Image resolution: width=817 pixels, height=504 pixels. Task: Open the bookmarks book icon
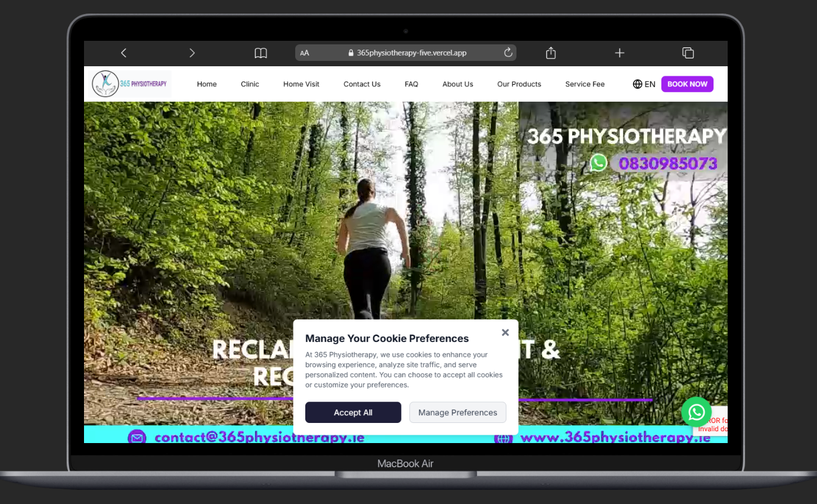[260, 53]
